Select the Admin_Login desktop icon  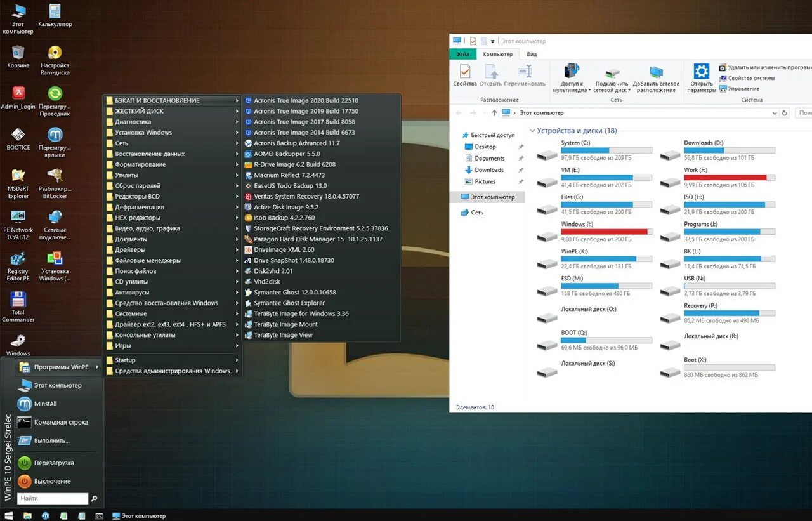pyautogui.click(x=18, y=98)
